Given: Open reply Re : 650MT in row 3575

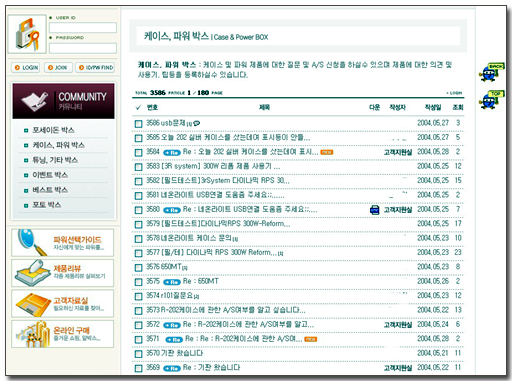Looking at the screenshot, I should tap(200, 281).
